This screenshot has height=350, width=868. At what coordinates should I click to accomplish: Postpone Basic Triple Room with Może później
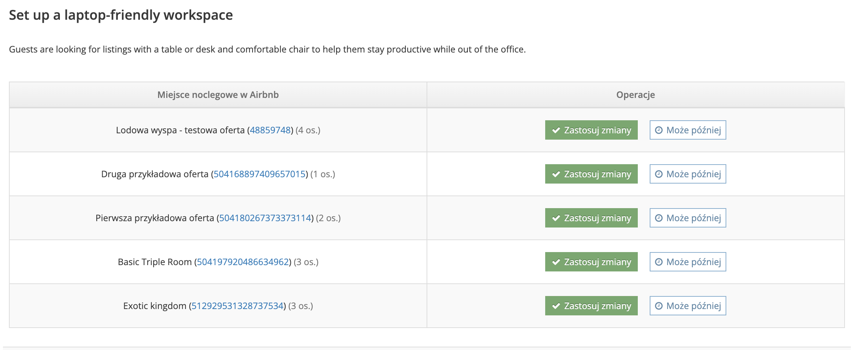688,262
